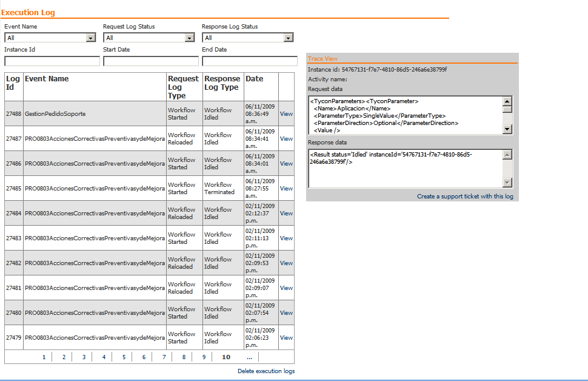The height and width of the screenshot is (381, 588).
Task: Navigate to page 9 of logs
Action: coord(204,357)
